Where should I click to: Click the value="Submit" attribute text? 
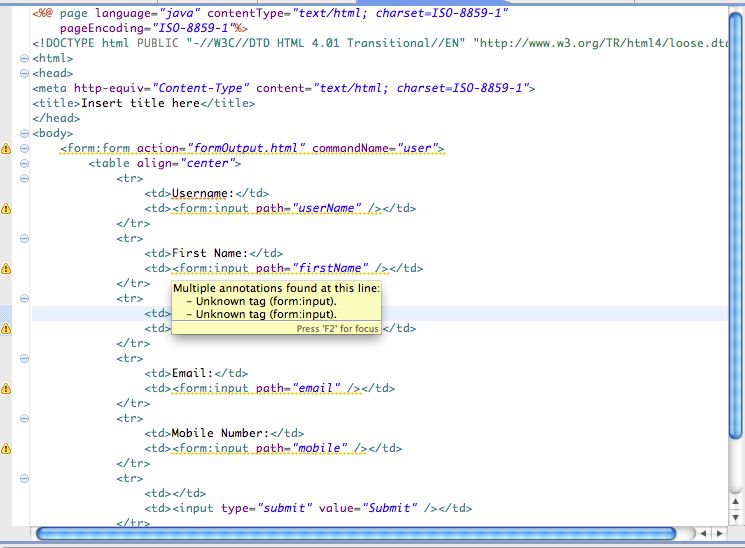368,508
